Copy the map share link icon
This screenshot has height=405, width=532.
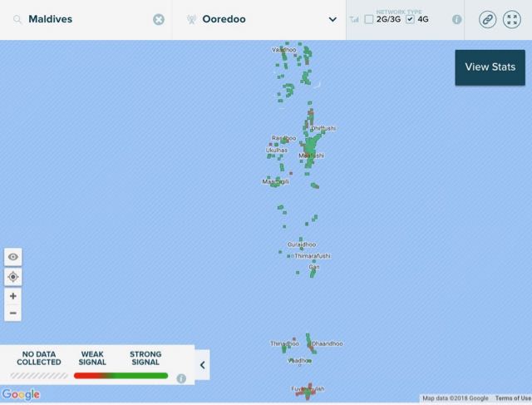click(x=488, y=19)
